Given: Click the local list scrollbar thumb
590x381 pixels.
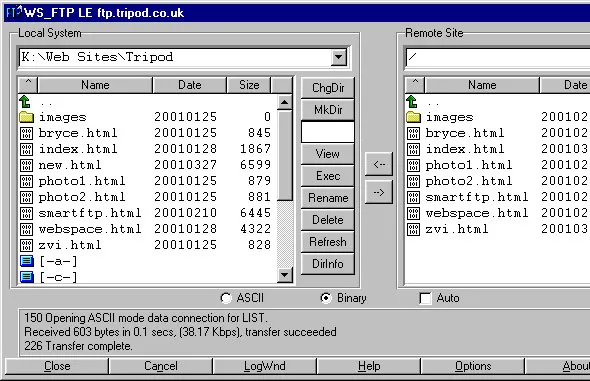Looking at the screenshot, I should point(284,155).
